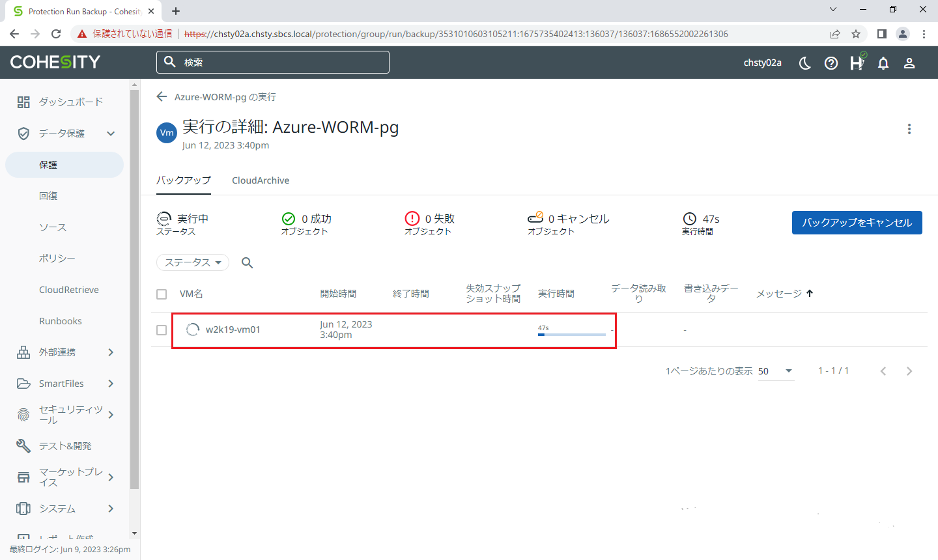Toggle dark mode moon icon
This screenshot has width=938, height=560.
point(805,63)
